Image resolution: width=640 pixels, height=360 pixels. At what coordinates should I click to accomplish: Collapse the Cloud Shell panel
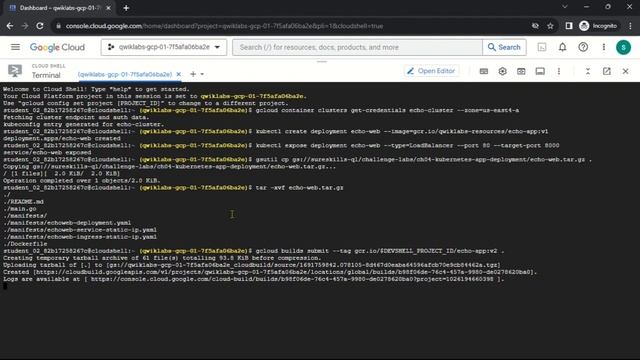(588, 71)
